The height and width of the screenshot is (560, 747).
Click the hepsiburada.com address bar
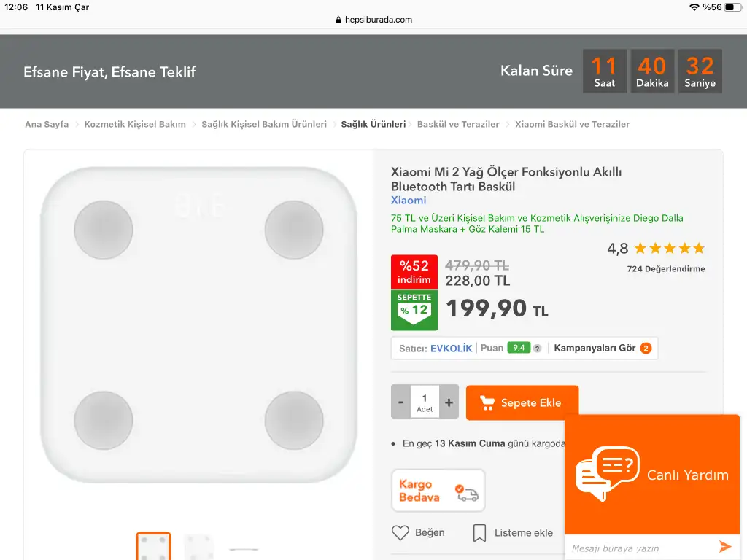[373, 20]
